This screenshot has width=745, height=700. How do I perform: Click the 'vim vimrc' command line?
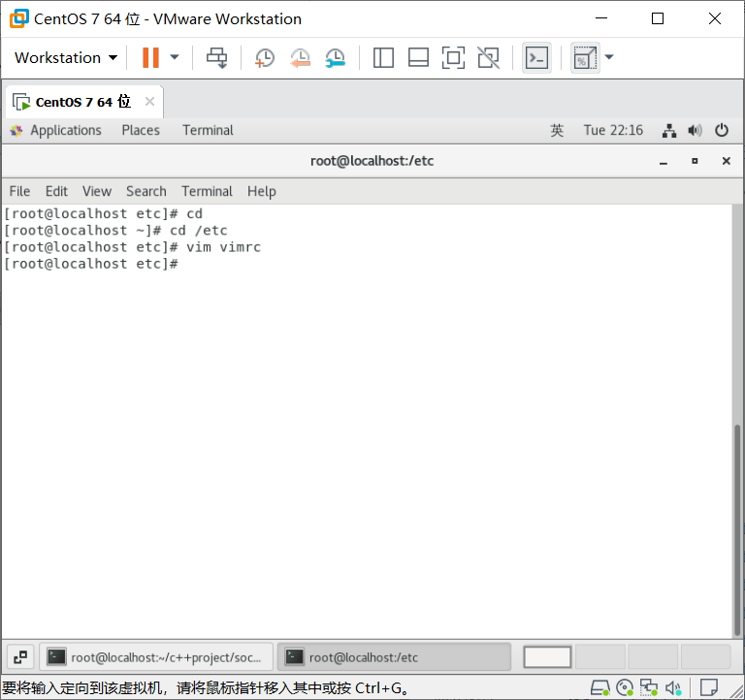pos(133,247)
